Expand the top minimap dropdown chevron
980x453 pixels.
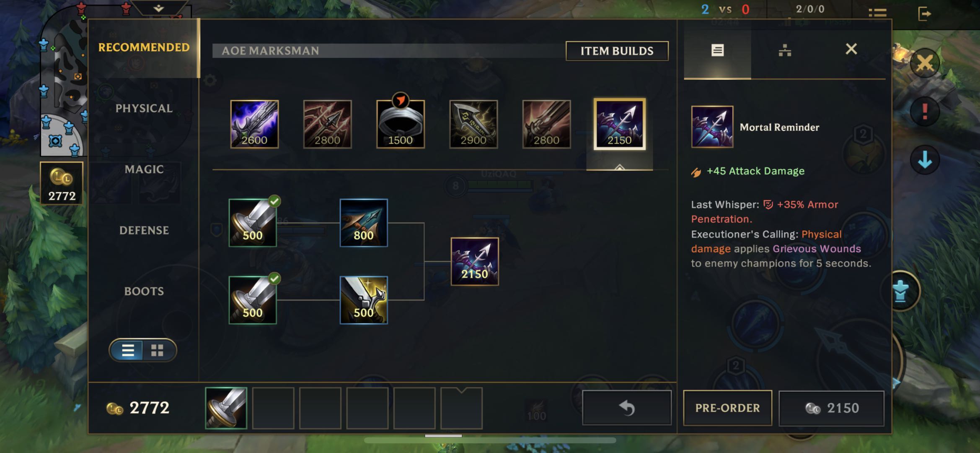pos(158,8)
